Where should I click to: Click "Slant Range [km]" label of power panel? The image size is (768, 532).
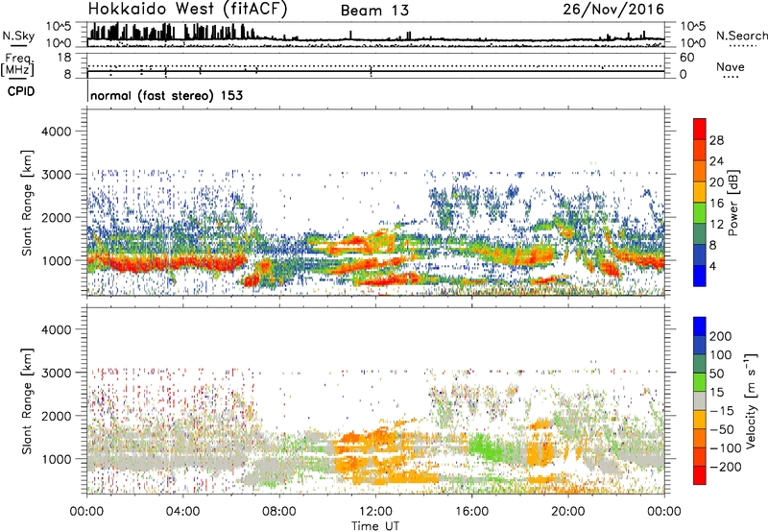click(x=27, y=203)
